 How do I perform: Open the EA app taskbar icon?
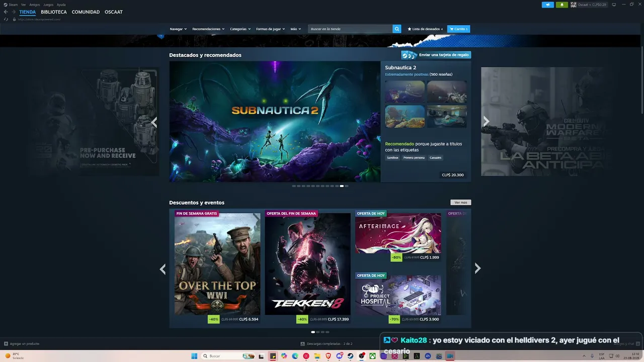428,356
